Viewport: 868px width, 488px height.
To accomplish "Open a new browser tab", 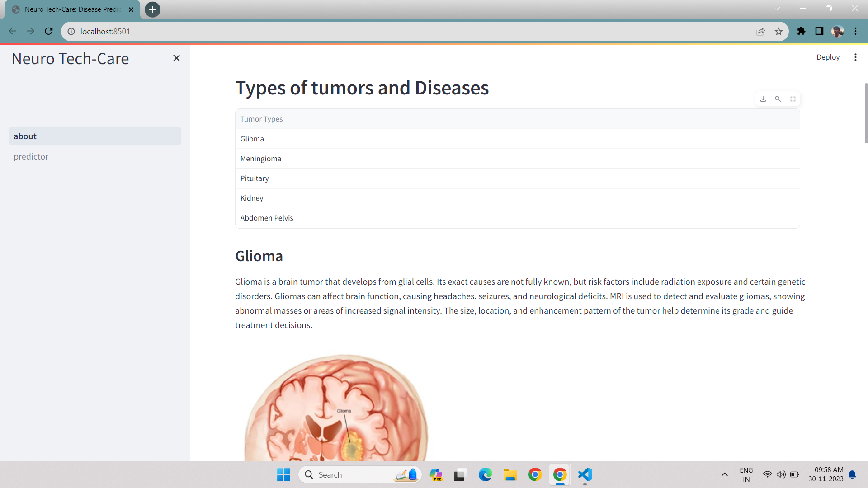I will coord(152,9).
